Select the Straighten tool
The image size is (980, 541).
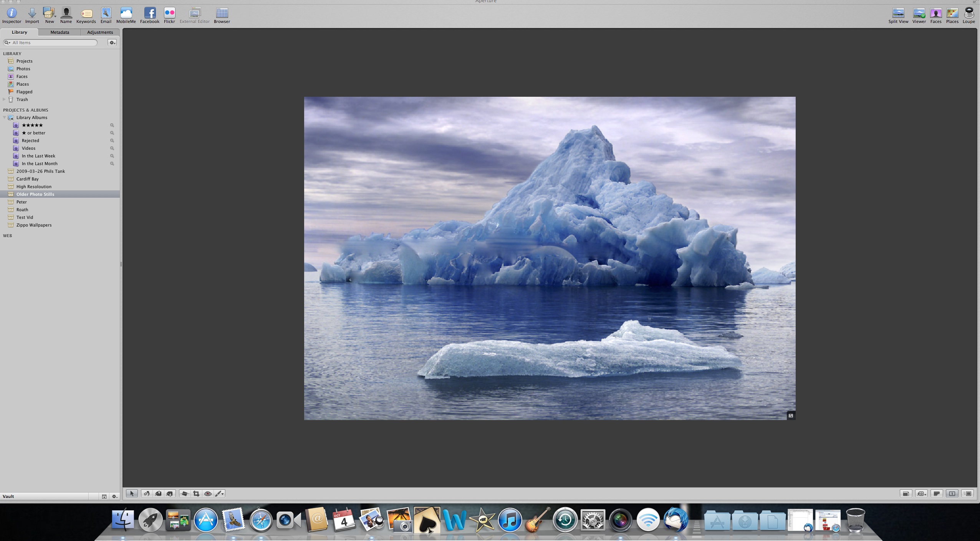pyautogui.click(x=185, y=493)
